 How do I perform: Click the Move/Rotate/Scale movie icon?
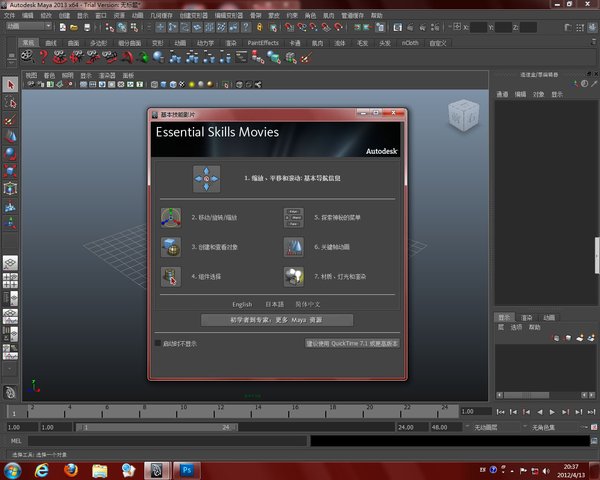(172, 217)
